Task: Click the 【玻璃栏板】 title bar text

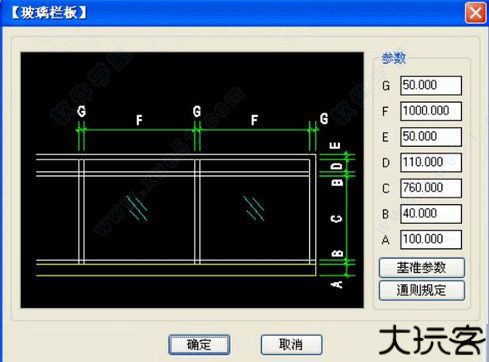Action: coord(49,13)
